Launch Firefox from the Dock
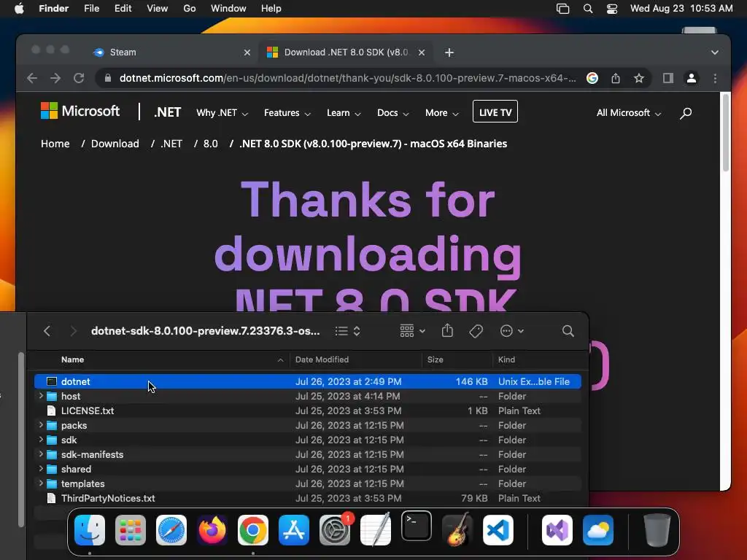747x560 pixels. click(212, 530)
